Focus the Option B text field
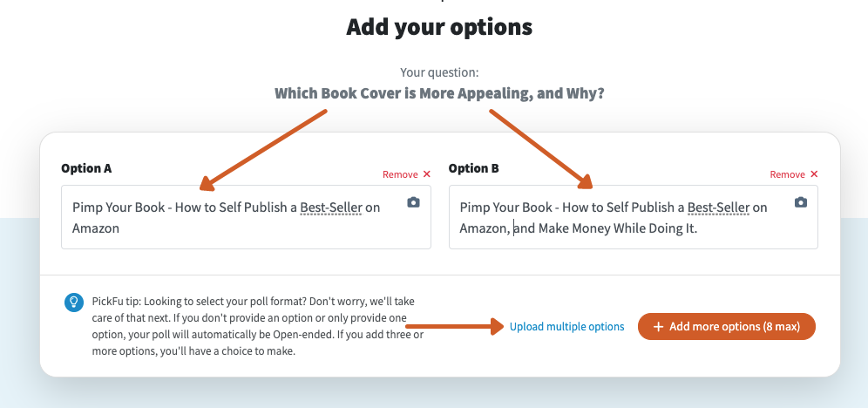The height and width of the screenshot is (408, 868). [634, 217]
